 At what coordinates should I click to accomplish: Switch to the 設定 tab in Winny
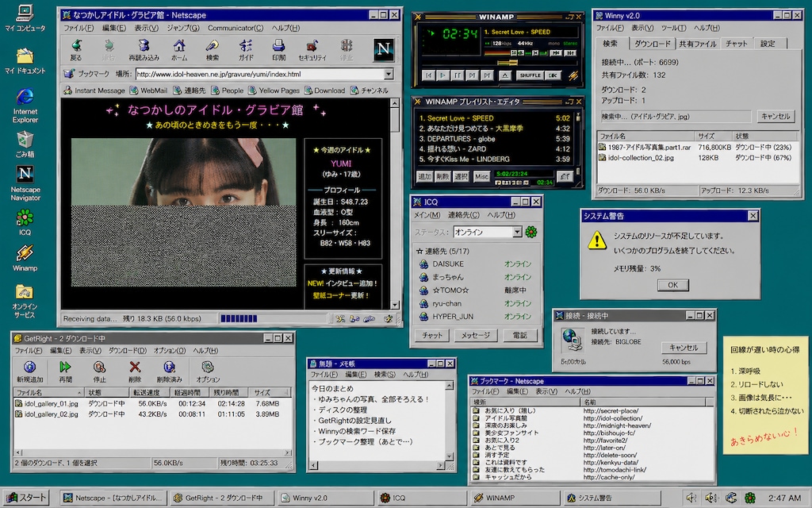point(768,44)
